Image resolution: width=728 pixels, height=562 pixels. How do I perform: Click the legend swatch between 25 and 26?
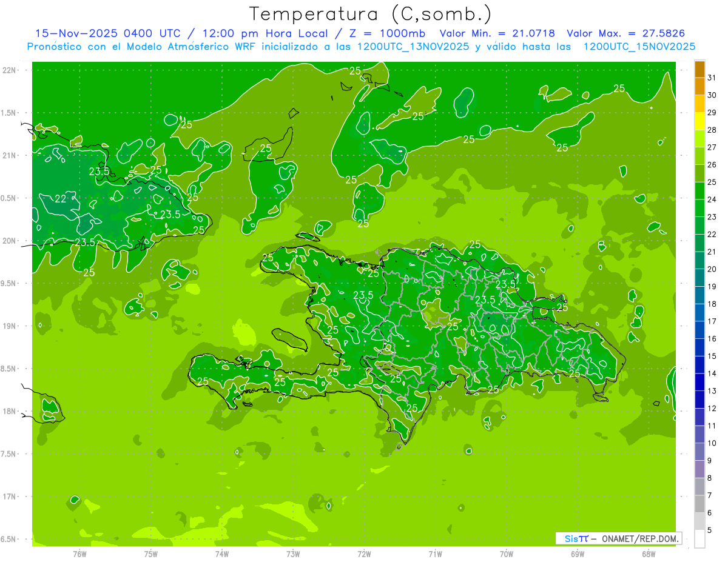(x=699, y=173)
